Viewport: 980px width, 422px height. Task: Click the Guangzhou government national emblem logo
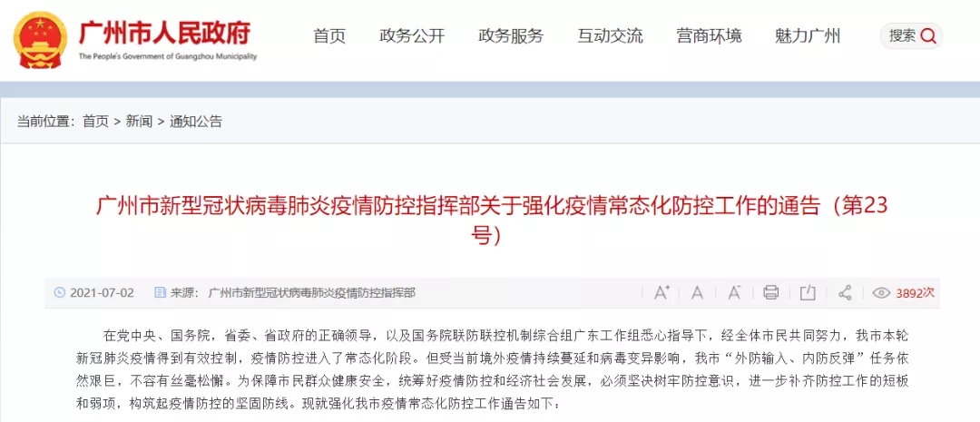coord(41,39)
